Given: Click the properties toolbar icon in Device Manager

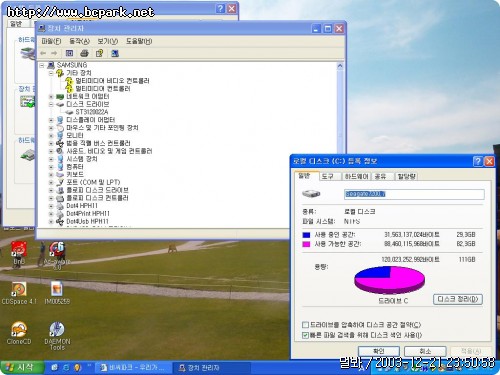Looking at the screenshot, I should coord(69,53).
